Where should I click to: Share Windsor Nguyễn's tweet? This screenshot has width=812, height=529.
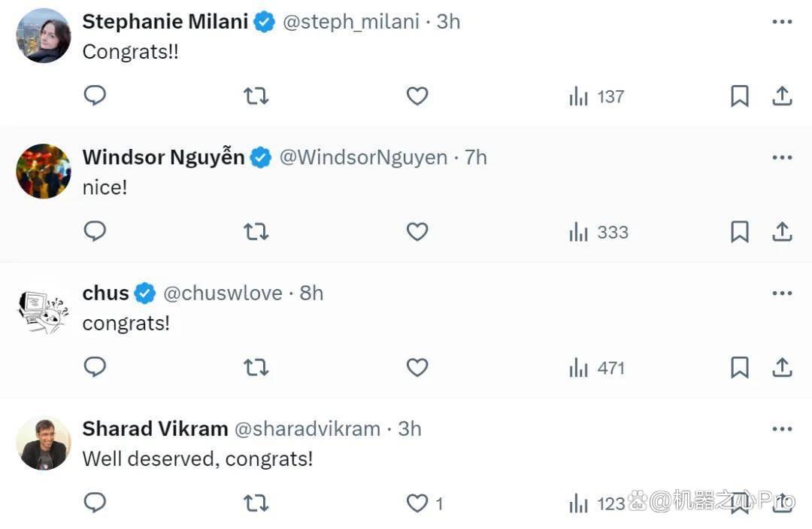(782, 232)
